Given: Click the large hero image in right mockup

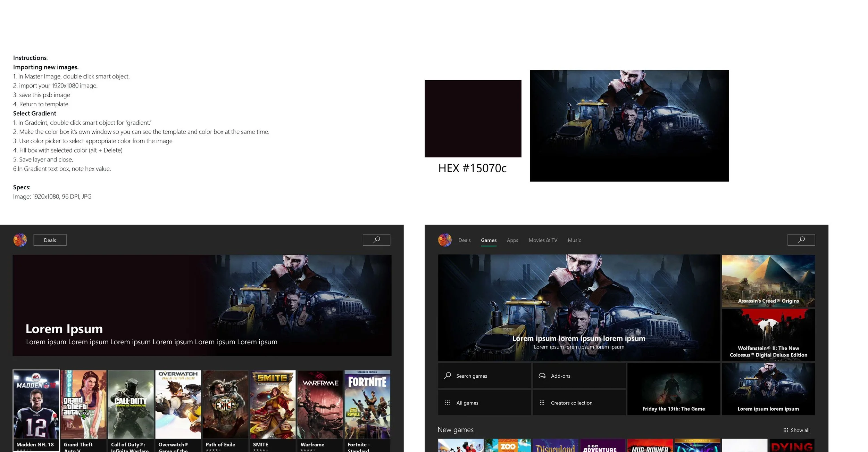Looking at the screenshot, I should pyautogui.click(x=579, y=308).
